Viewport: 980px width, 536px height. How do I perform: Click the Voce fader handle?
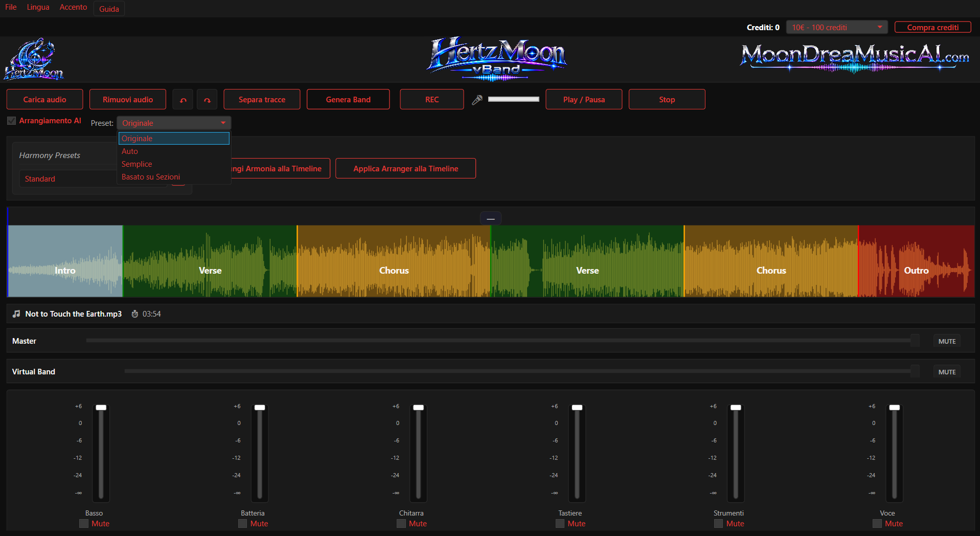coord(895,408)
